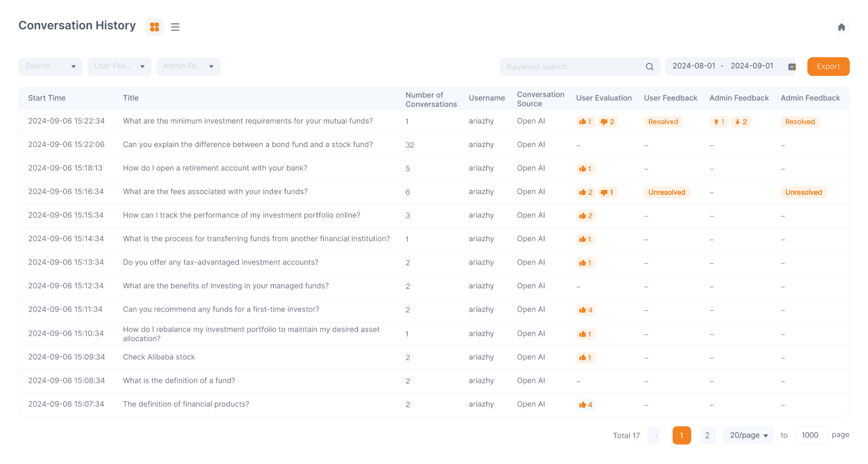Open 'process for transferring funds' conversation

coord(256,239)
